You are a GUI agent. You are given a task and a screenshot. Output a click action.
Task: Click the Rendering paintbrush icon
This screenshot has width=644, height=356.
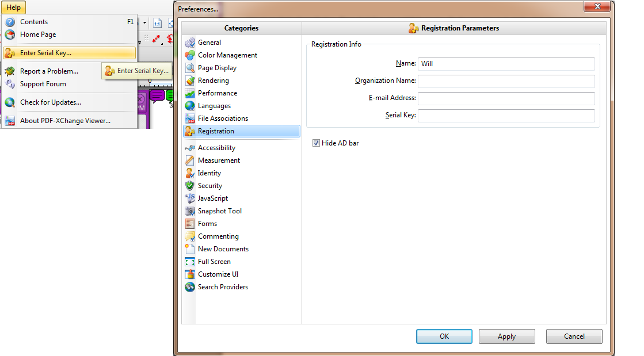pos(190,81)
